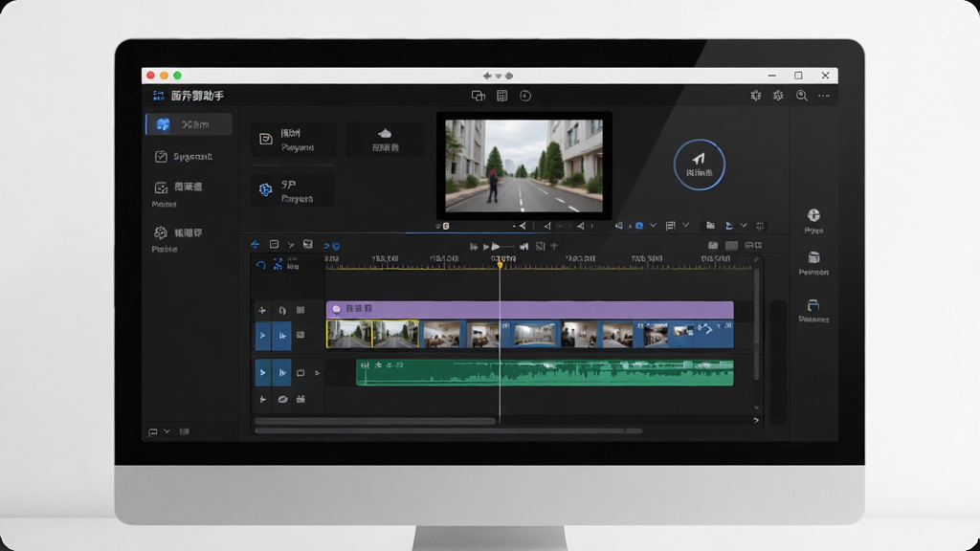Click the right arrow at timeline scrollbar end
The height and width of the screenshot is (551, 980).
pyautogui.click(x=756, y=421)
